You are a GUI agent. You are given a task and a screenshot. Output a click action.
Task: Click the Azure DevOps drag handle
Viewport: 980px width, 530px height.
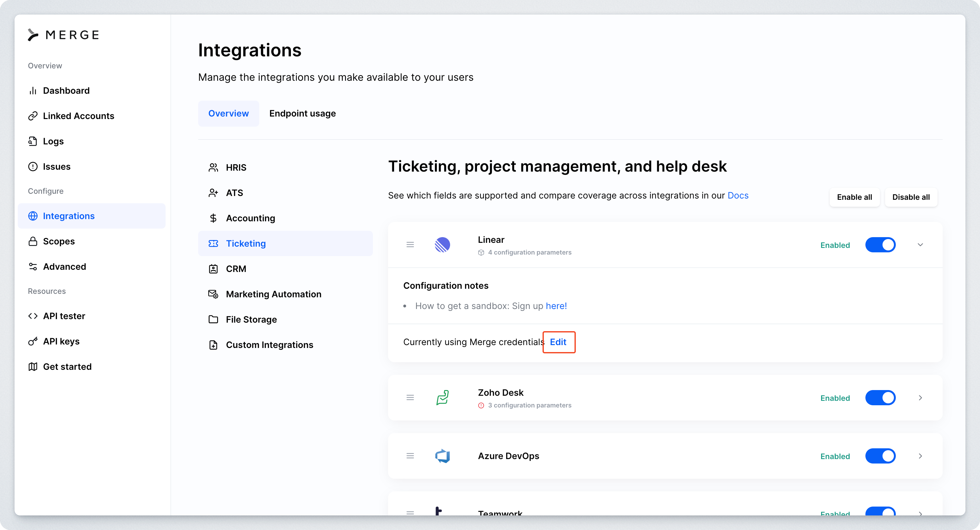coord(410,456)
